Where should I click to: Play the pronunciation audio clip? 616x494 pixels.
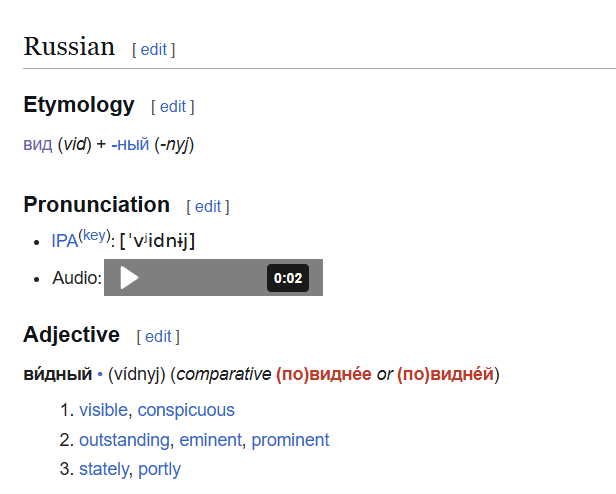(129, 277)
